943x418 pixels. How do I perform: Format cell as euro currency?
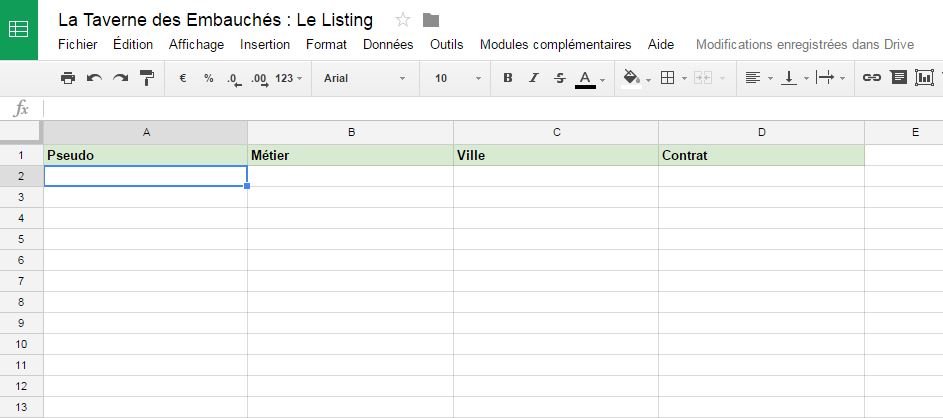(183, 78)
